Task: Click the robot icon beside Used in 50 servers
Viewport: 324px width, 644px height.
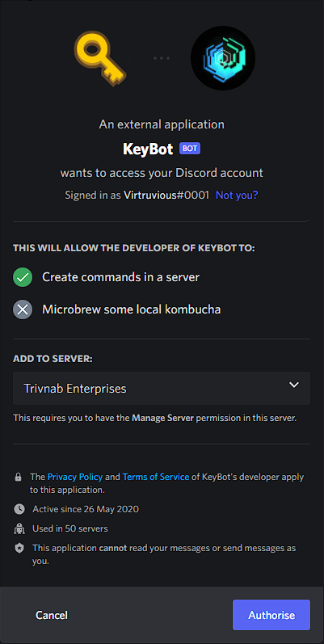Action: [19, 529]
